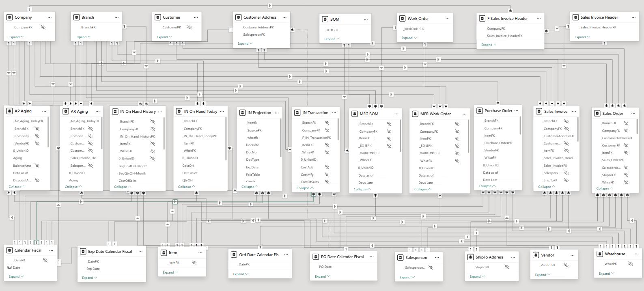Select the Days Late field in Purchase Order

(x=490, y=180)
